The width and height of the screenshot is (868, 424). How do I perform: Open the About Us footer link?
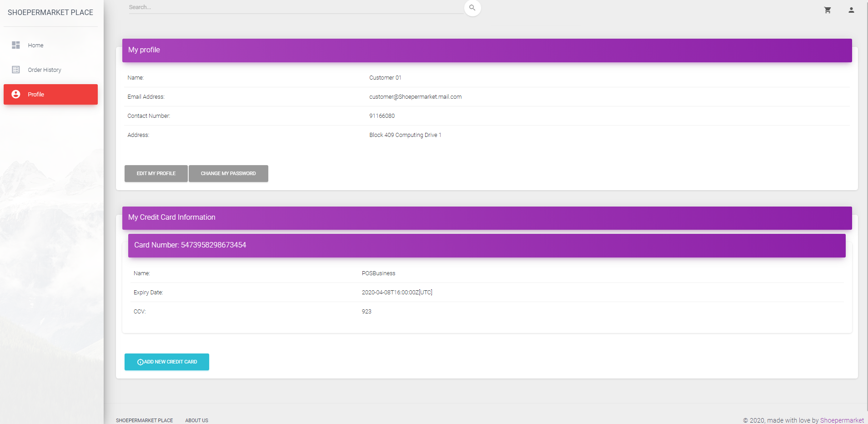197,420
